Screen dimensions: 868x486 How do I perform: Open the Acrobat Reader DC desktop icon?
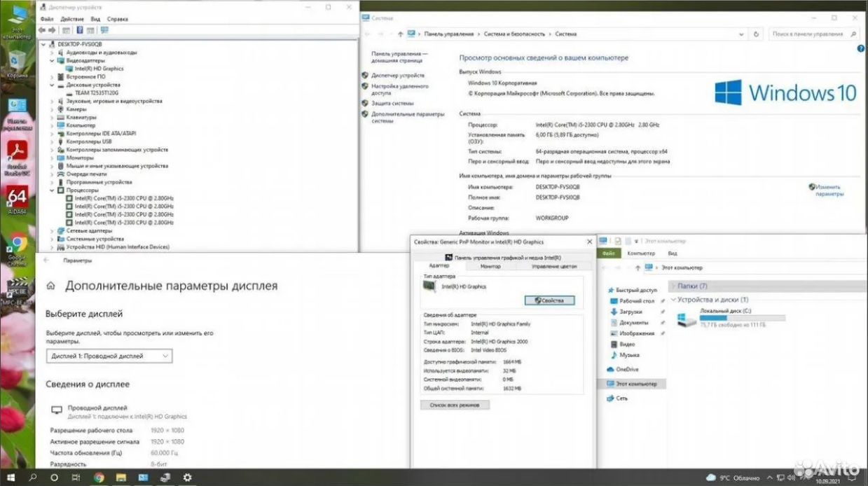[17, 157]
